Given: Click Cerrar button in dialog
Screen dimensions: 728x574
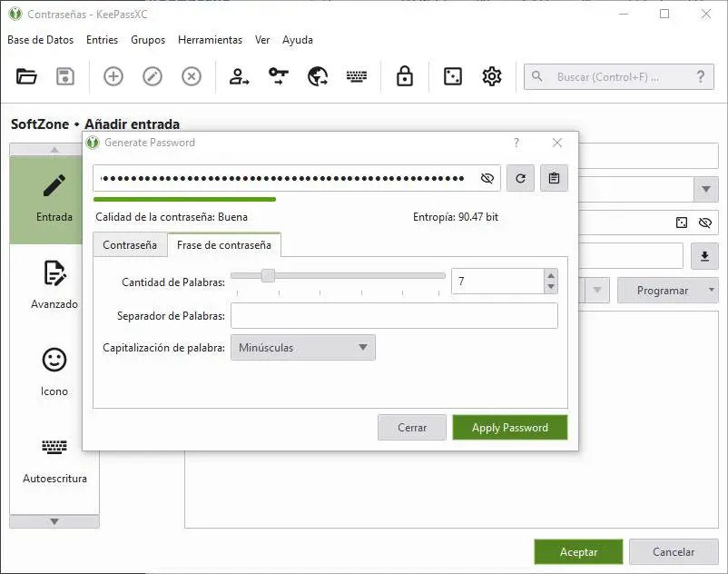Looking at the screenshot, I should (x=412, y=427).
